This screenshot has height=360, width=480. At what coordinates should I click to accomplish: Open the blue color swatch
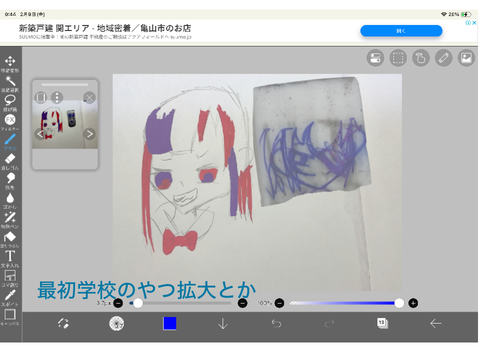pyautogui.click(x=170, y=323)
